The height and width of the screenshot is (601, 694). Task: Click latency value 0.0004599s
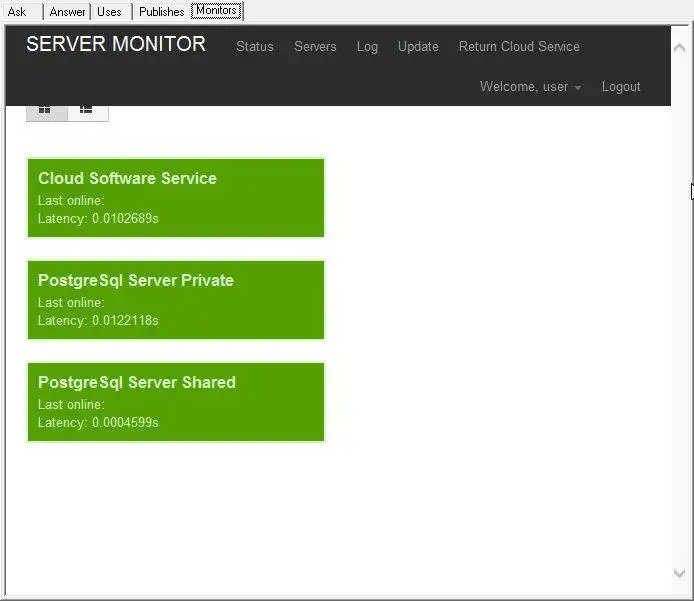[x=125, y=423]
